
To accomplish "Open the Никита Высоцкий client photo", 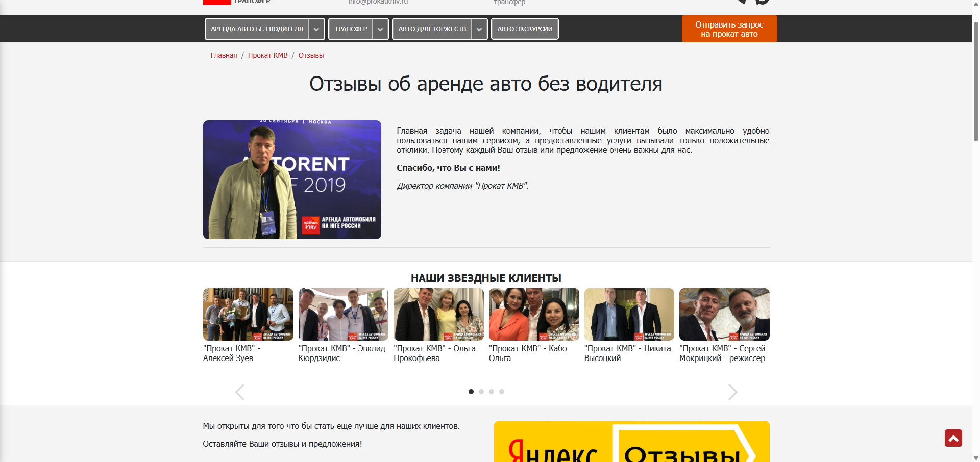I will (629, 314).
